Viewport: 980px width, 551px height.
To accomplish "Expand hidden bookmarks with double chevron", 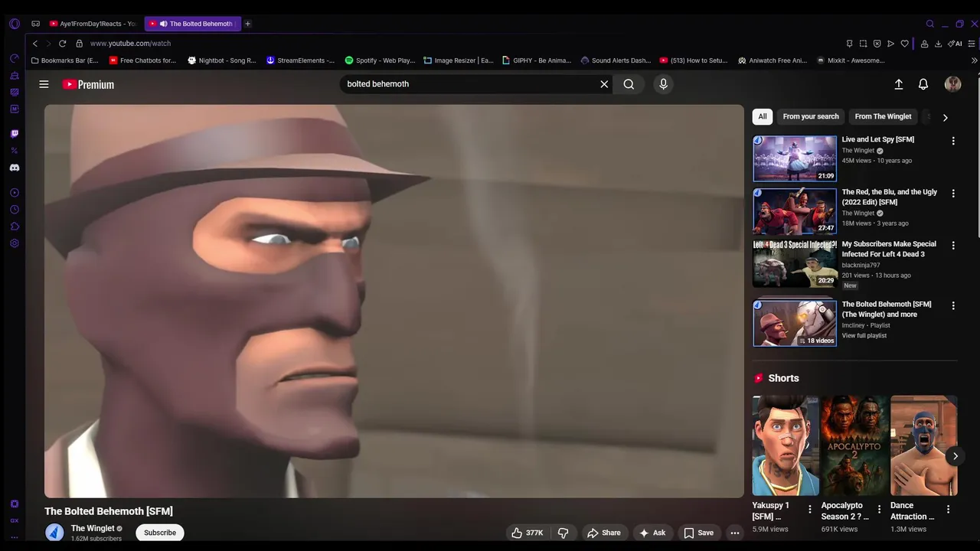I will 974,60.
